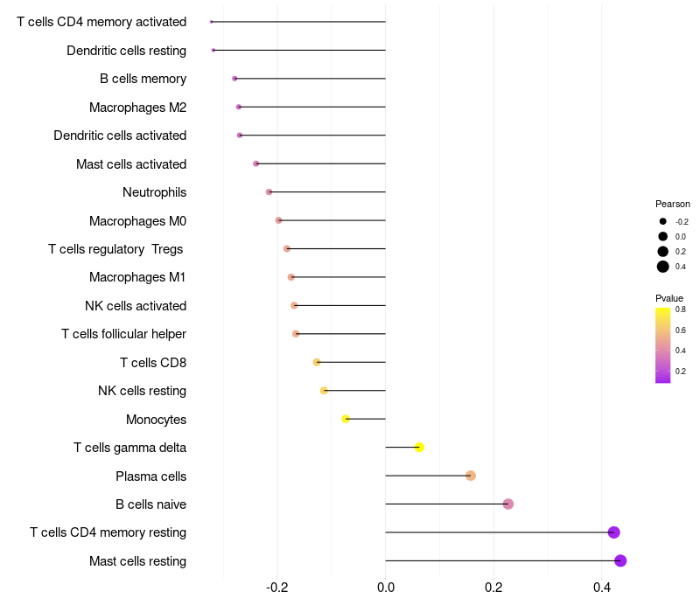Click the Pearson legend title
Screen dimensions: 700x612
pos(672,204)
